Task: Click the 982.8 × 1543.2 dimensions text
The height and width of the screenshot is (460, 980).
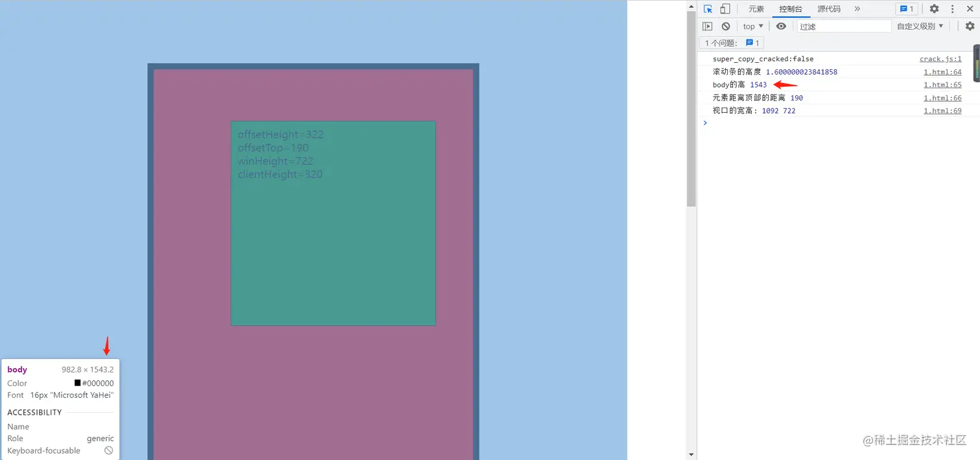Action: coord(87,369)
